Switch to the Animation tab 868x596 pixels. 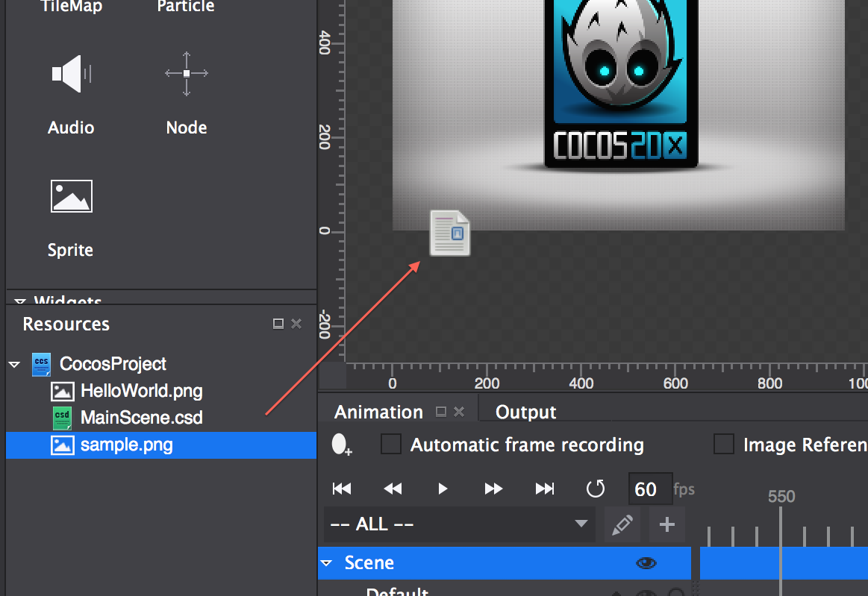[378, 412]
